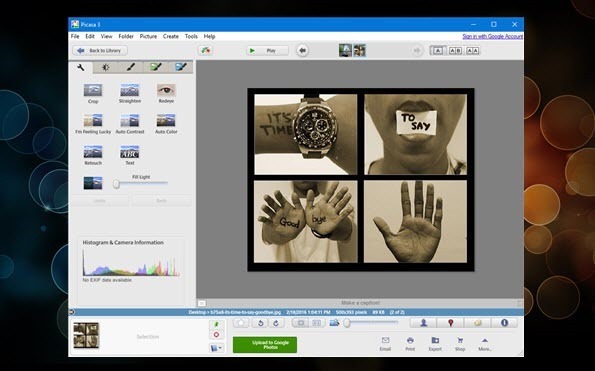The width and height of the screenshot is (595, 371).
Task: Select the second filmstrip thumbnail
Action: [359, 50]
